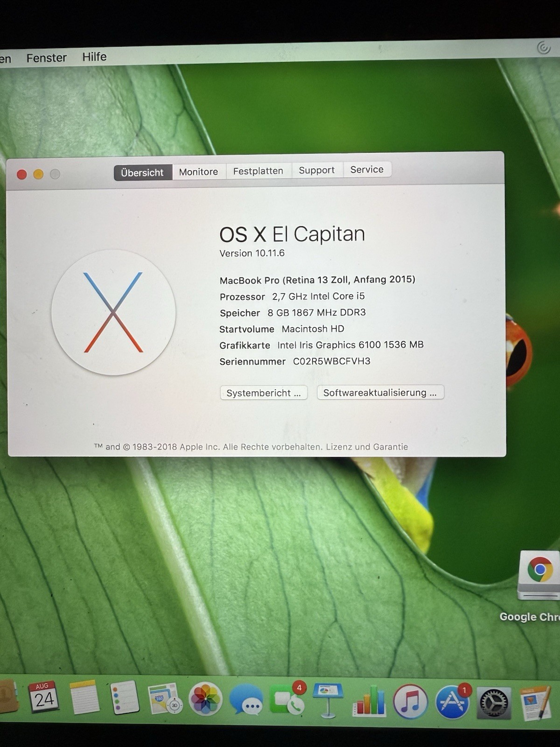Open the App Store in dock
The height and width of the screenshot is (747, 560).
(x=452, y=701)
